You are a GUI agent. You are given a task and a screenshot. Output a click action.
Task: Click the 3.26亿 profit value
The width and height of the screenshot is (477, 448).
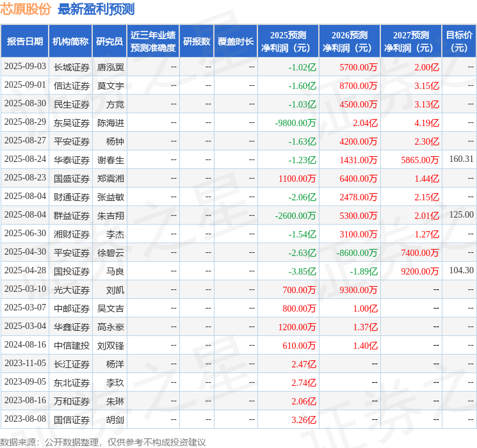coord(304,420)
